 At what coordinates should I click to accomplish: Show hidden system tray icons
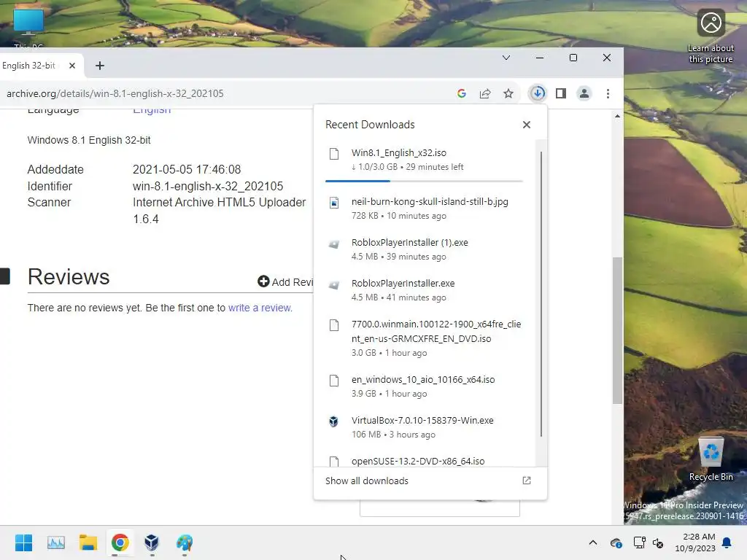[x=592, y=542]
